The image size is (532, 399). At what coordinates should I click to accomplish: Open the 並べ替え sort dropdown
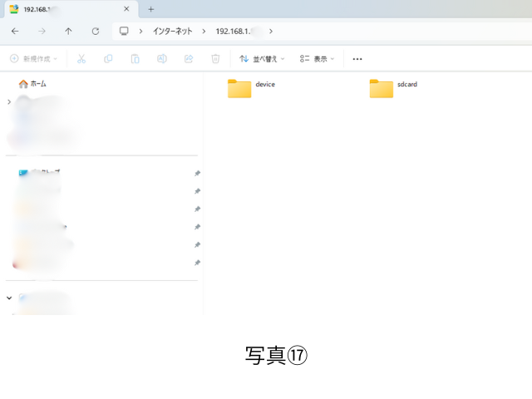coord(262,59)
